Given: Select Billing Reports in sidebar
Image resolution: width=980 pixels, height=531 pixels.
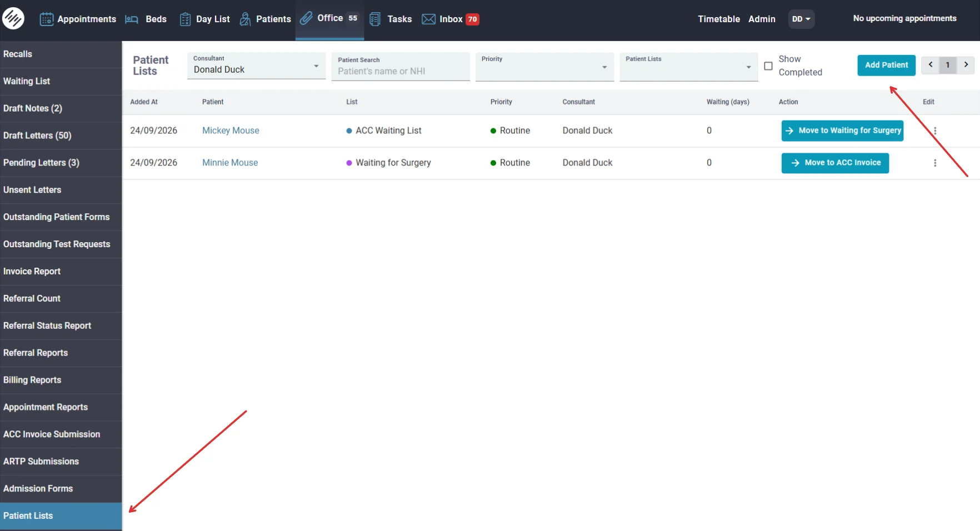Looking at the screenshot, I should [x=61, y=380].
